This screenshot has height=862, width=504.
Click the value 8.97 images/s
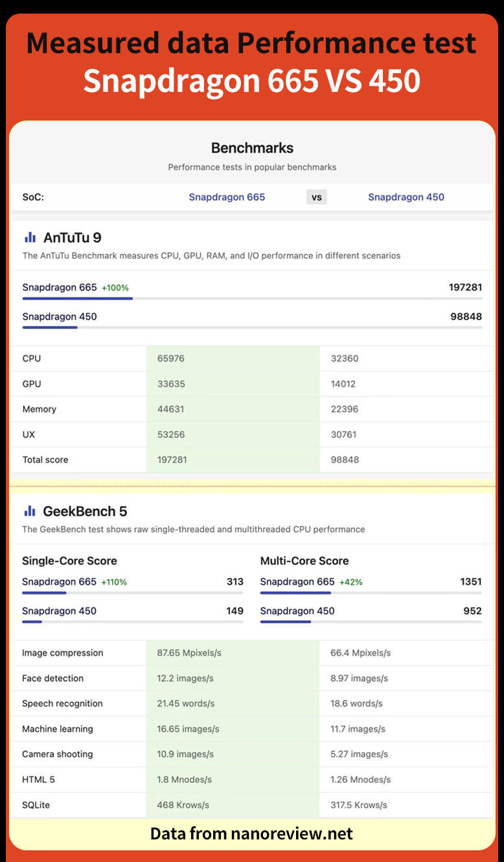(x=360, y=678)
